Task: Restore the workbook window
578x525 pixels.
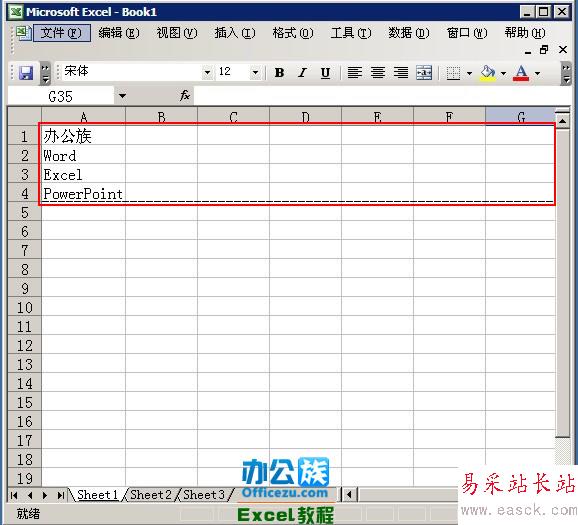Action: point(544,49)
